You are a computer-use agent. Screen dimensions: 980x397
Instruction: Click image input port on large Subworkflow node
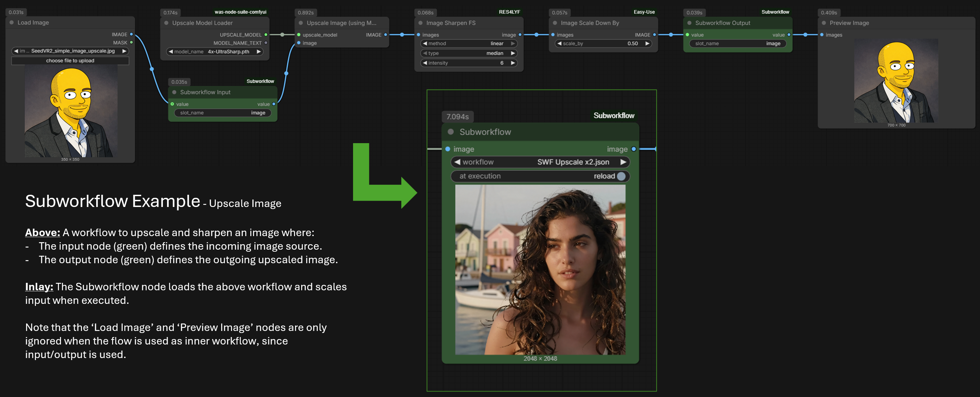click(448, 149)
